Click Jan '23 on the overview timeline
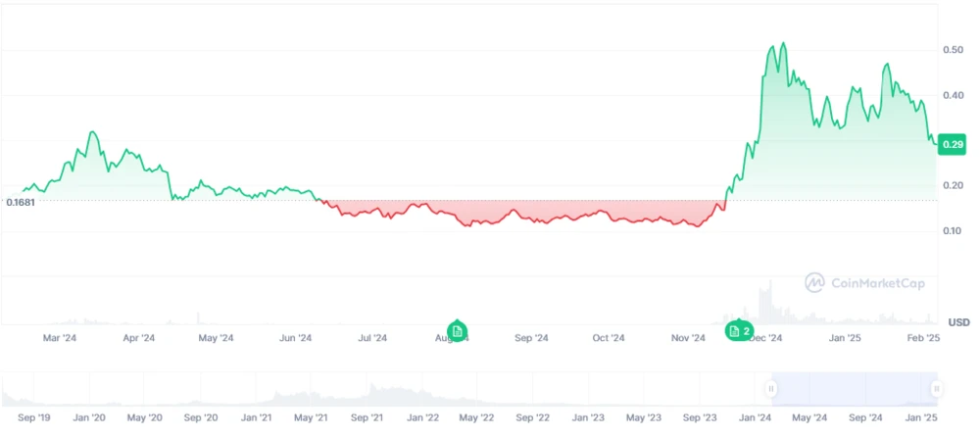Image resolution: width=980 pixels, height=437 pixels. [x=588, y=417]
